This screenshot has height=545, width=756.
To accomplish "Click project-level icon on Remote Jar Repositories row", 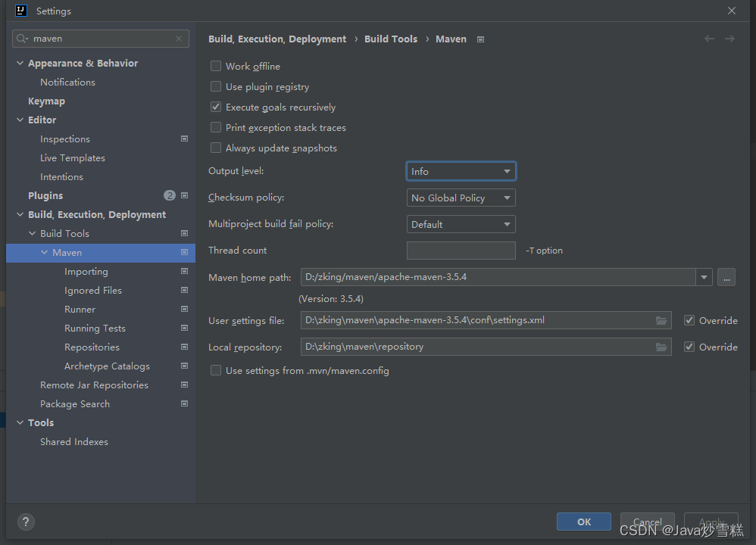I will coord(184,385).
